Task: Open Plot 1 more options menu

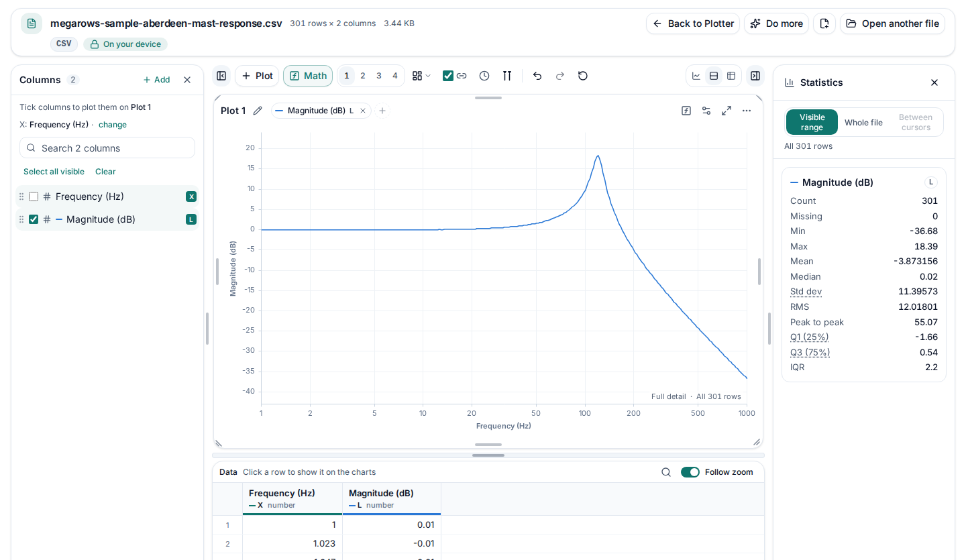Action: (747, 111)
